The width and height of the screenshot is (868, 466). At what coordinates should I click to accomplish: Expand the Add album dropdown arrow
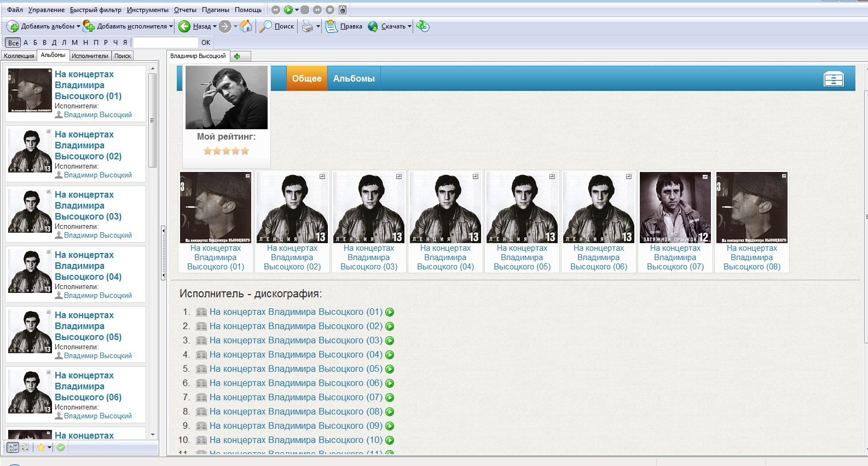[x=78, y=26]
